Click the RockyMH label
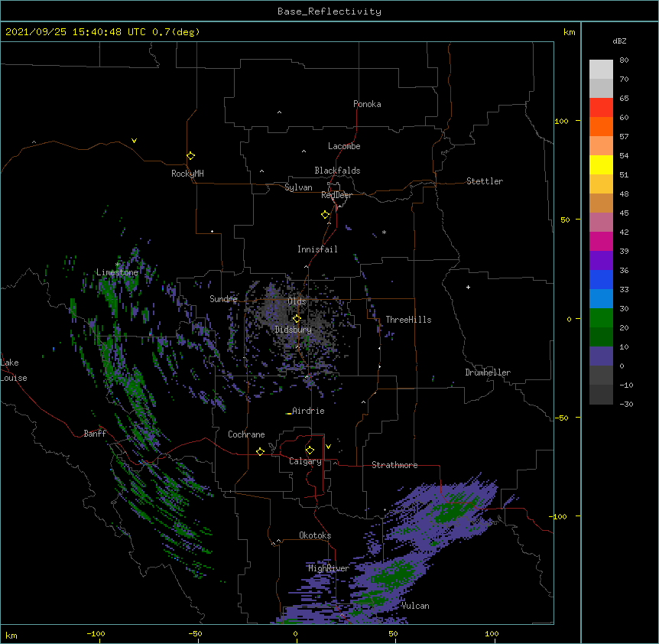Screen dimensions: 659x644 click(x=187, y=174)
